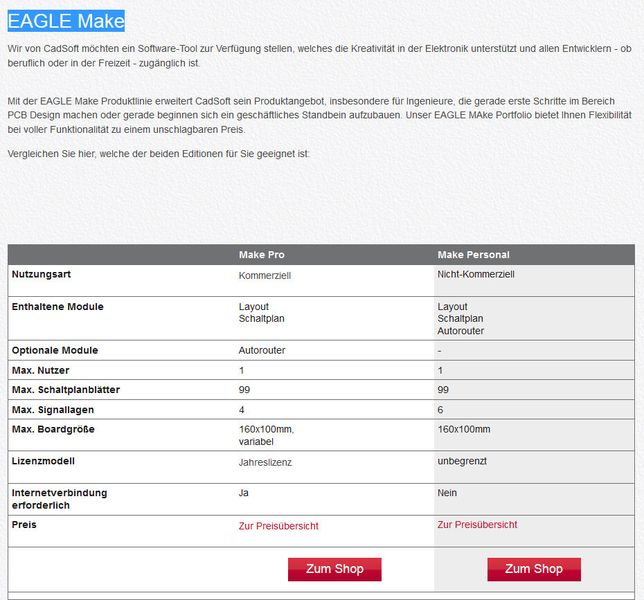Click the Vergleichen Sie hier sentence
Viewport: 644px width, 600px height.
tap(159, 154)
